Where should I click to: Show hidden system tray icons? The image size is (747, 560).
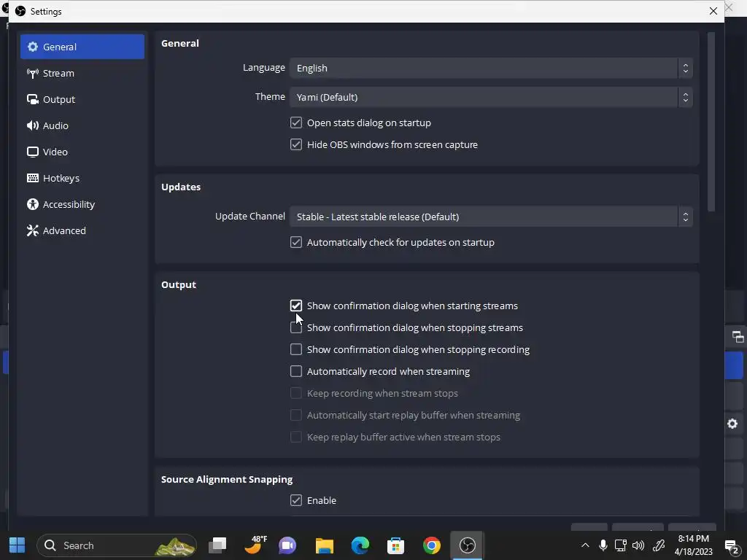click(586, 545)
